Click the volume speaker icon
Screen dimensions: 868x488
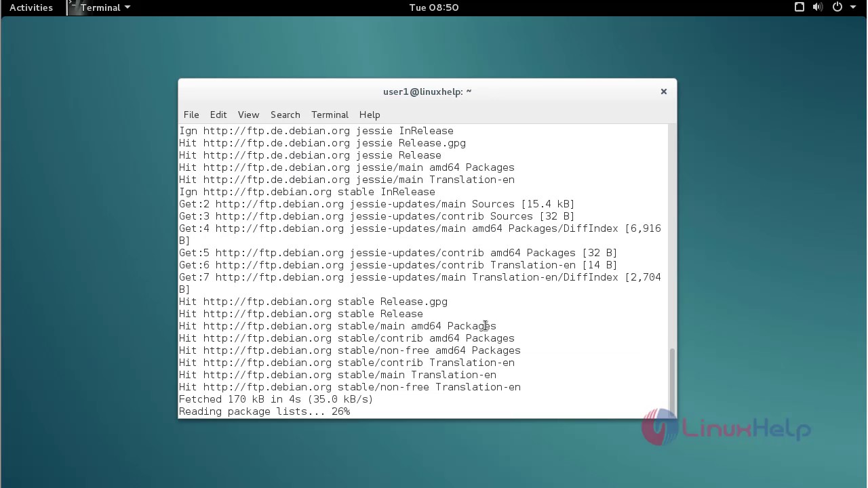(818, 7)
